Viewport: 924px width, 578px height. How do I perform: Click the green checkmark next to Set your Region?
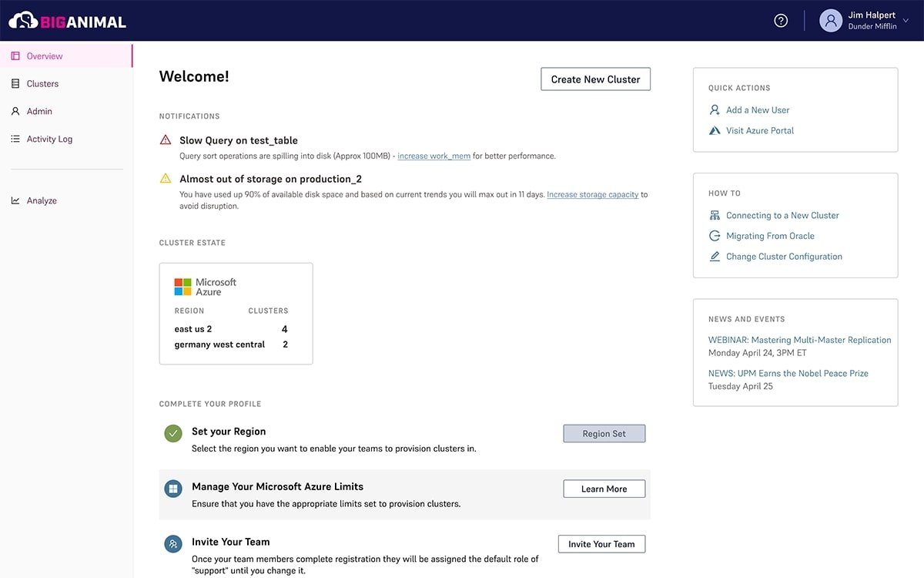(172, 434)
